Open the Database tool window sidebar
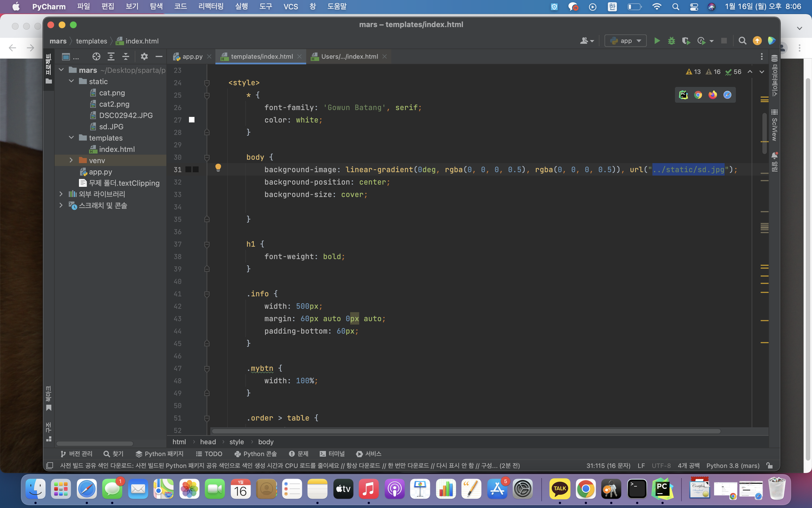812x508 pixels. [774, 75]
